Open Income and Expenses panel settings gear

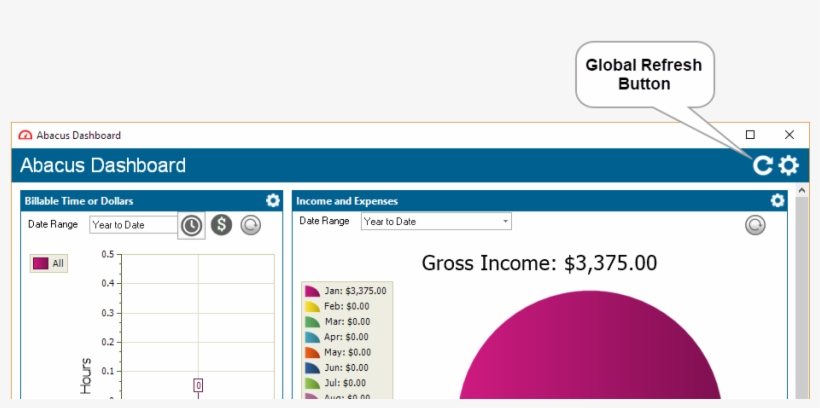[x=778, y=201]
